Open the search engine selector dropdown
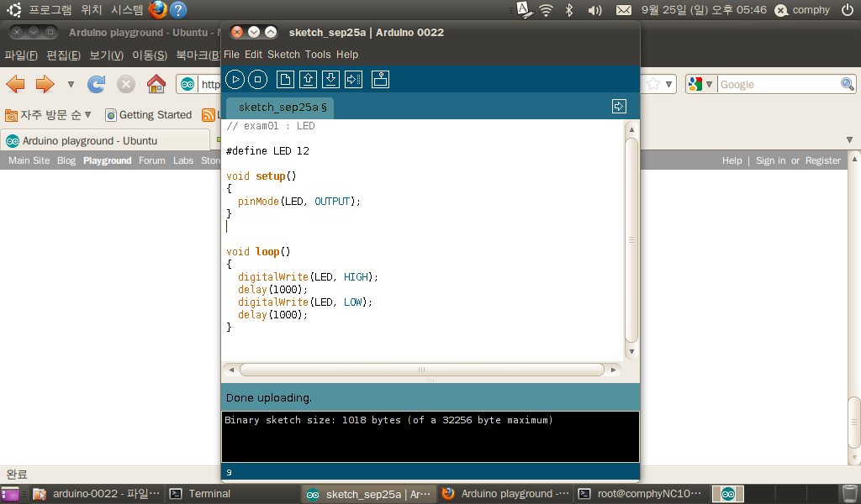861x504 pixels. (x=701, y=84)
